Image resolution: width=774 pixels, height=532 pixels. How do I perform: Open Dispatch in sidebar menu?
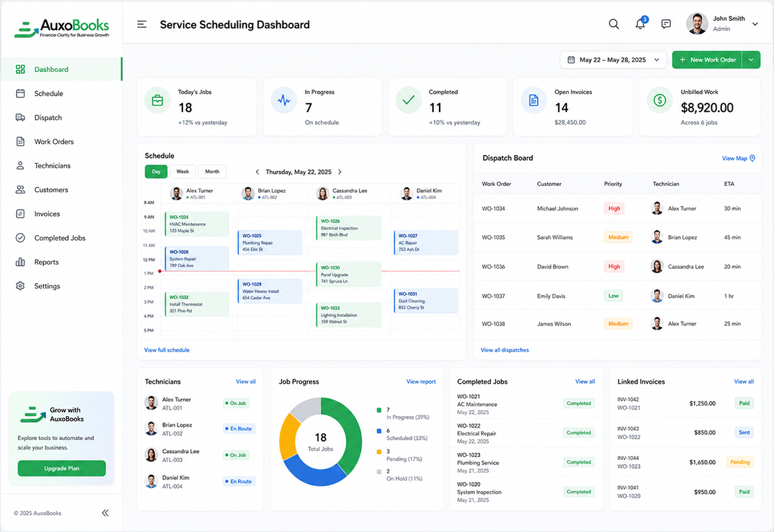[x=62, y=117]
